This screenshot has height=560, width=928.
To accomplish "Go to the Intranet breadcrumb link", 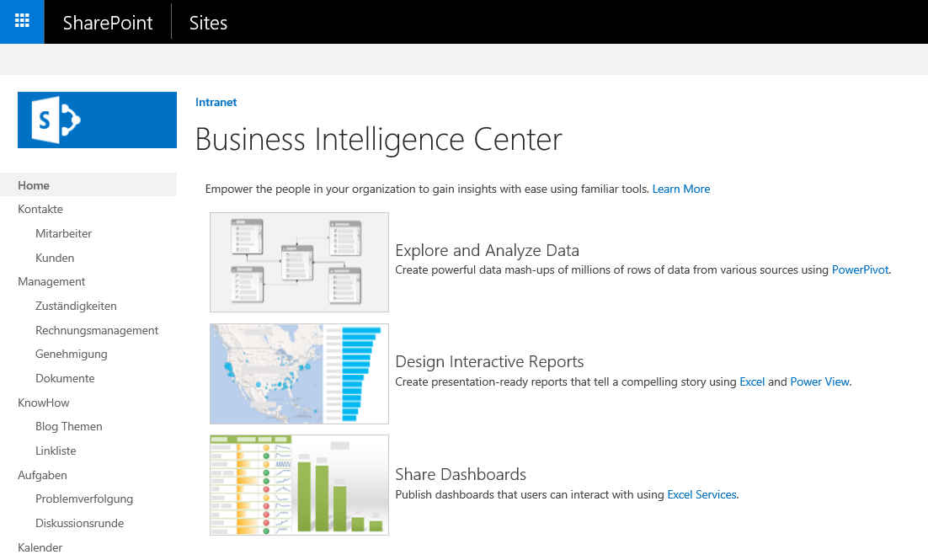I will point(216,102).
